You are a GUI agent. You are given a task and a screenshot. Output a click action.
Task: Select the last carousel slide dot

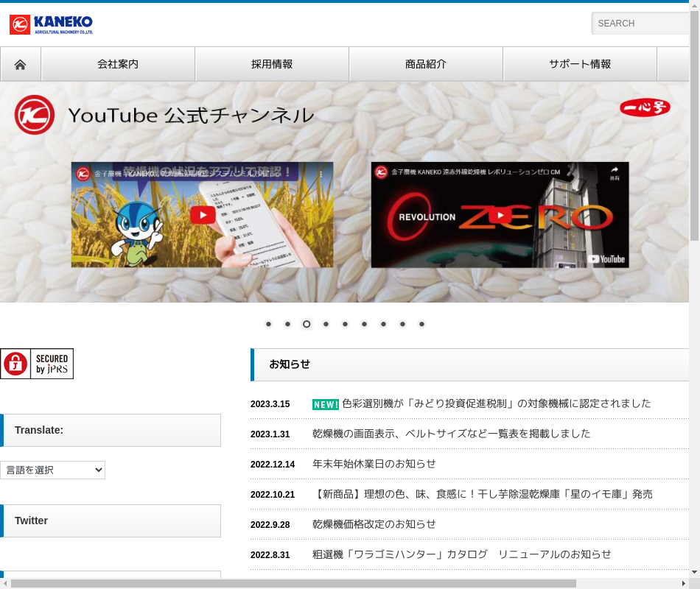(421, 324)
